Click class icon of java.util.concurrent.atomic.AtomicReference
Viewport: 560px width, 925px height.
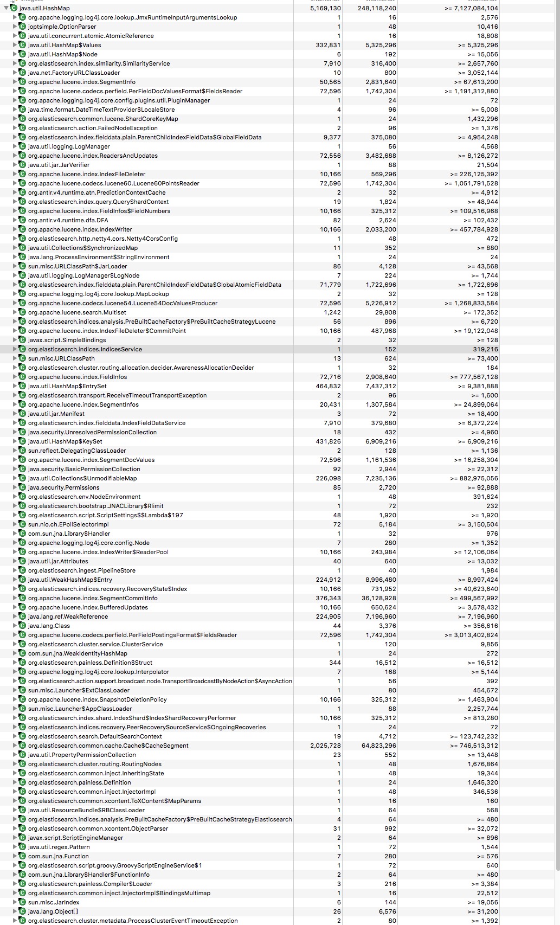tap(22, 36)
